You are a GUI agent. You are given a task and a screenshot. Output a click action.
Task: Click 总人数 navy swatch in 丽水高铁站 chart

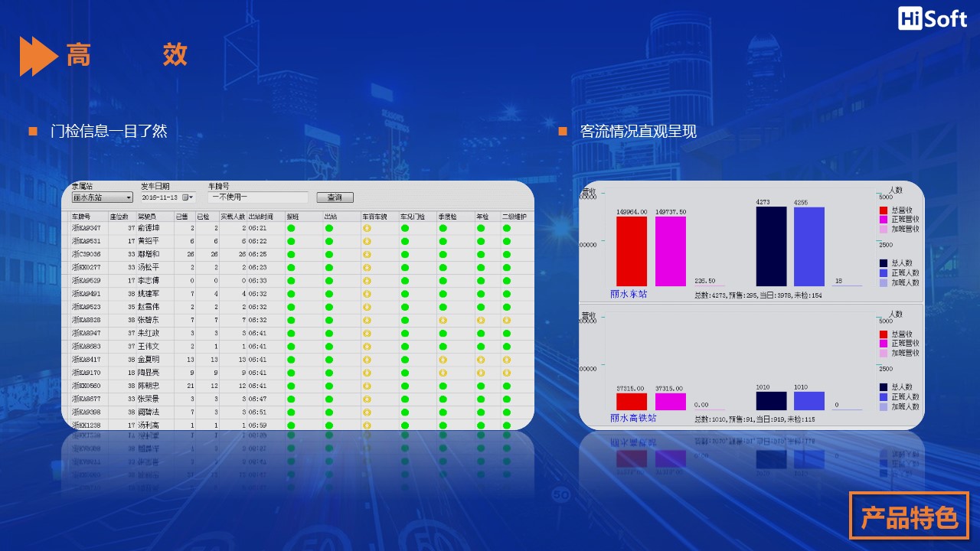point(883,387)
